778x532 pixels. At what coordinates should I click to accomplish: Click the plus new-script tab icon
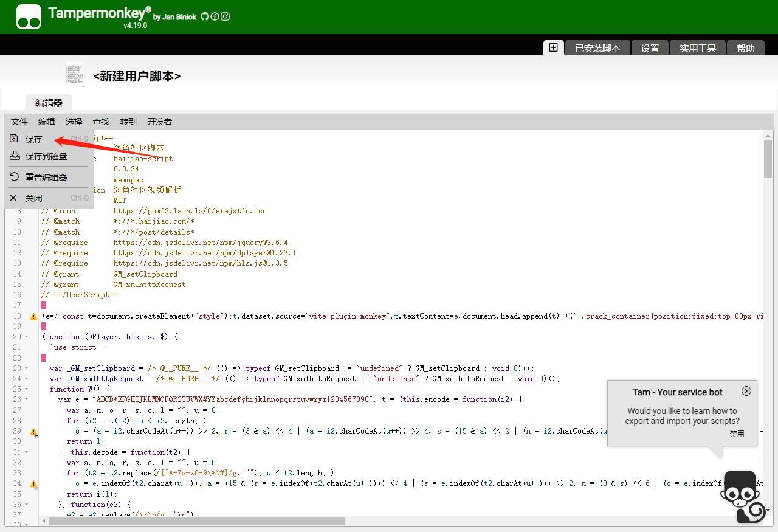[x=553, y=47]
